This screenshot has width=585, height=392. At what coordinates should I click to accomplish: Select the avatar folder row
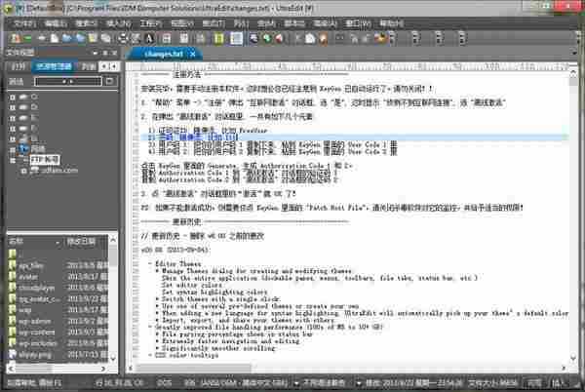58,277
